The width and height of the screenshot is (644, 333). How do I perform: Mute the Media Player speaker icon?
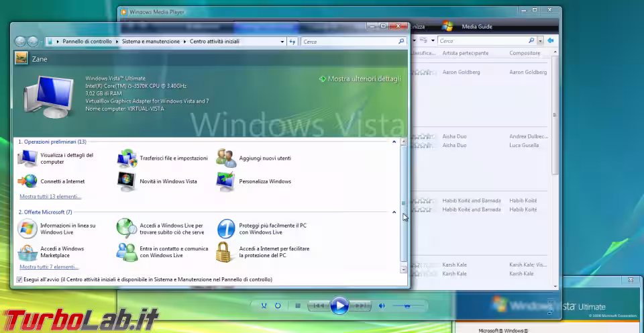point(382,306)
